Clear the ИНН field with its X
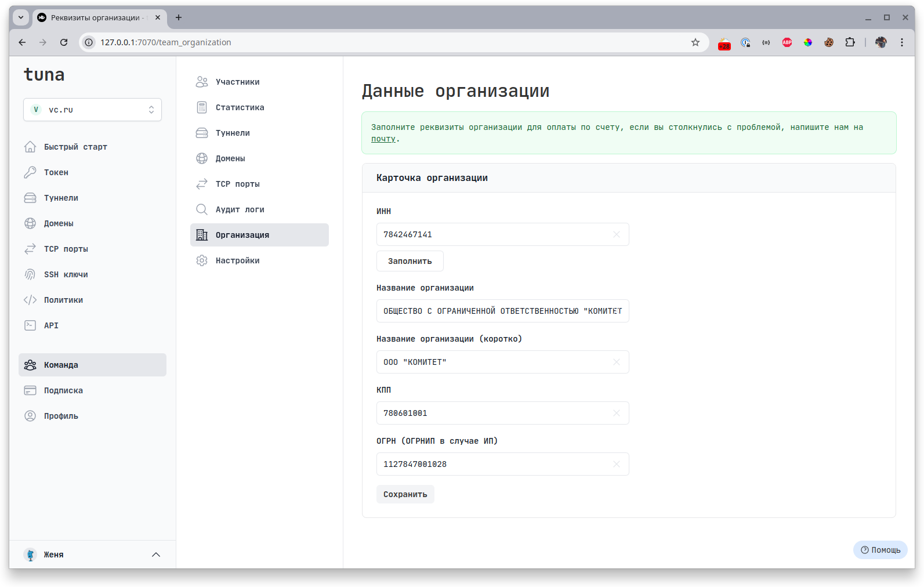The width and height of the screenshot is (924, 587). pyautogui.click(x=617, y=234)
